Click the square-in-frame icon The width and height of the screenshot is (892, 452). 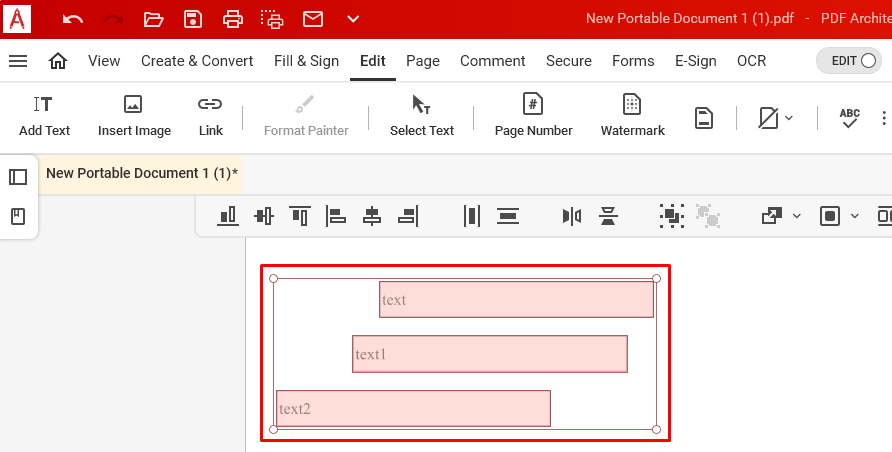coord(829,216)
